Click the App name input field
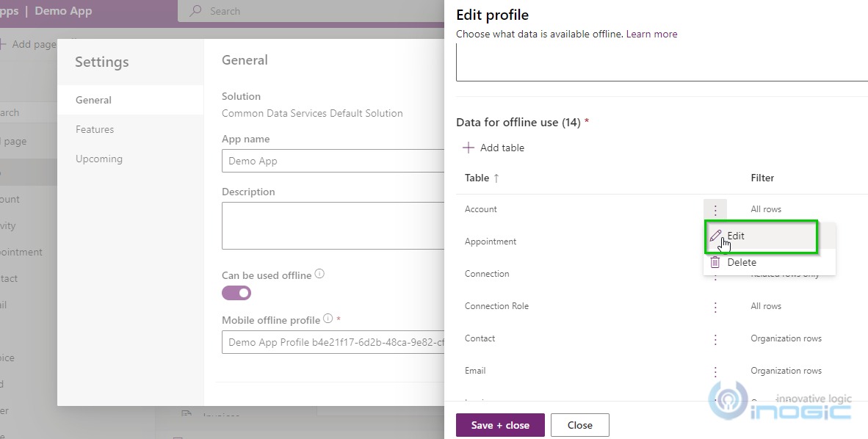 (x=333, y=161)
